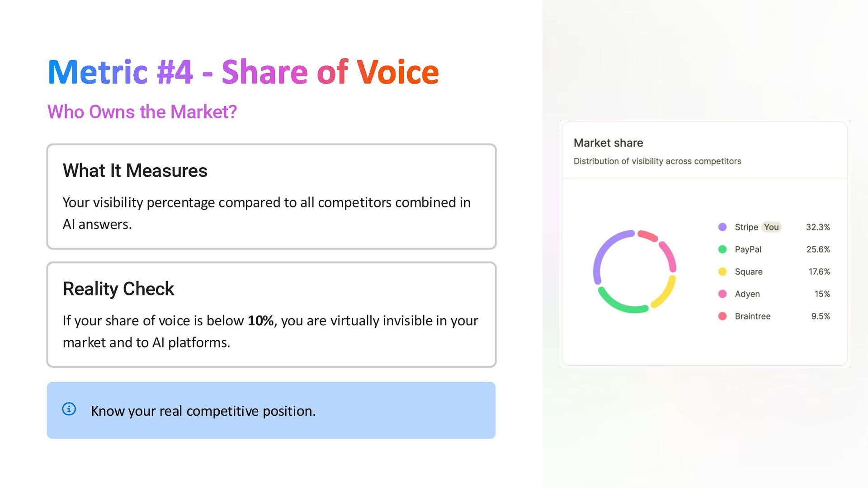Screen dimensions: 868x488
Task: Click the 'Who Owns the Market?' subtitle
Action: click(142, 112)
